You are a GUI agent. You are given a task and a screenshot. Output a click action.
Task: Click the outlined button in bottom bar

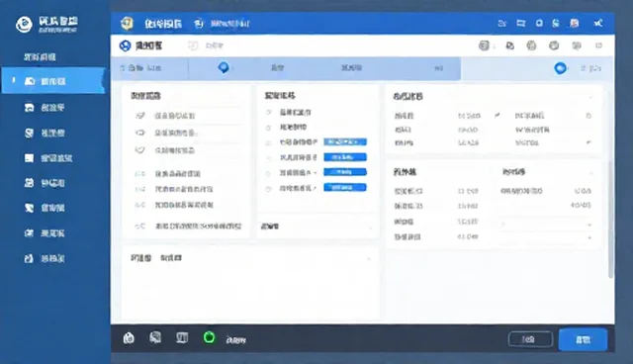(530, 339)
